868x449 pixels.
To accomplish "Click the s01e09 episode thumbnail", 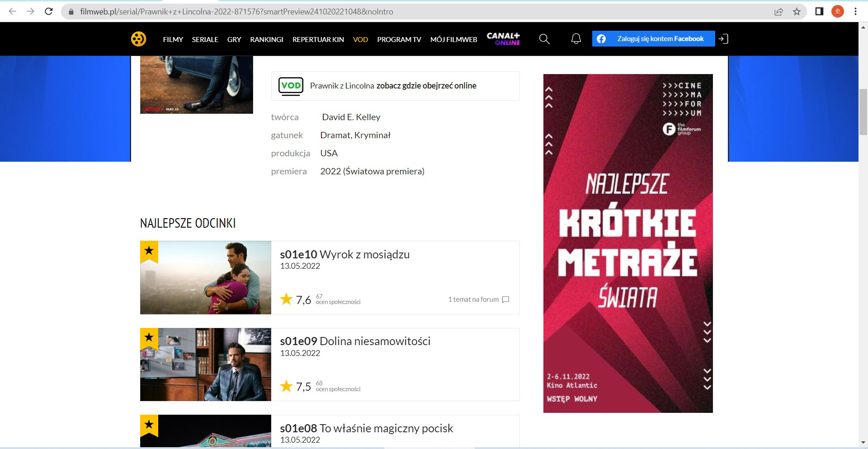I will pyautogui.click(x=206, y=365).
